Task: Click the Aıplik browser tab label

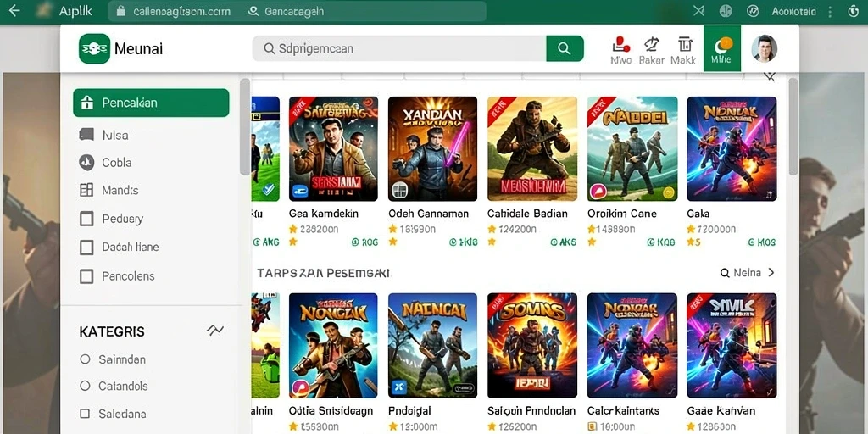Action: (75, 11)
